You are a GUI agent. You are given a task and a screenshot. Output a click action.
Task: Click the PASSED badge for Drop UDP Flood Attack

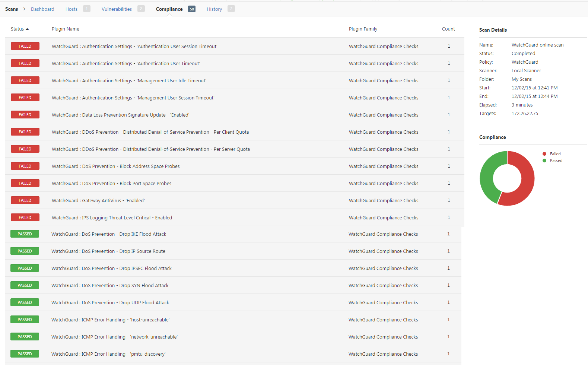click(x=25, y=302)
